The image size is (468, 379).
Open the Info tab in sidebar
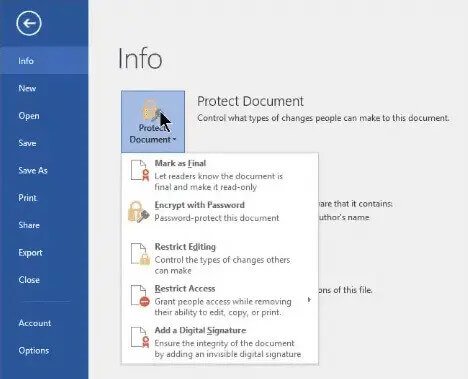pyautogui.click(x=44, y=61)
